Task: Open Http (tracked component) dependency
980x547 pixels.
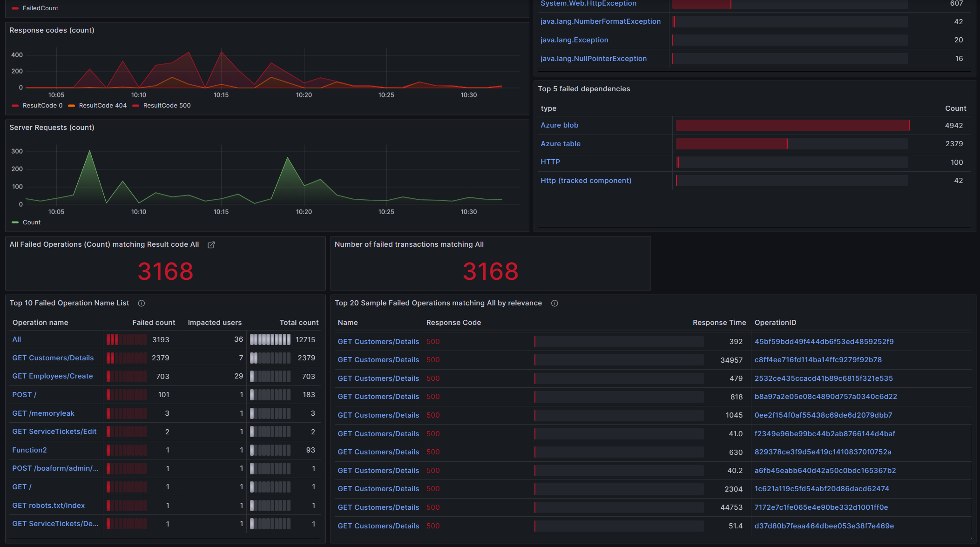Action: coord(586,181)
